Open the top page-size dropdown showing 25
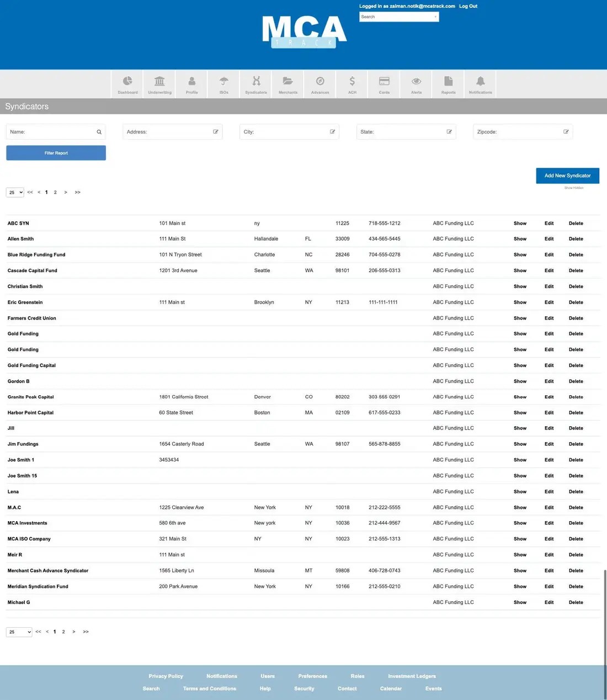607x700 pixels. [15, 192]
